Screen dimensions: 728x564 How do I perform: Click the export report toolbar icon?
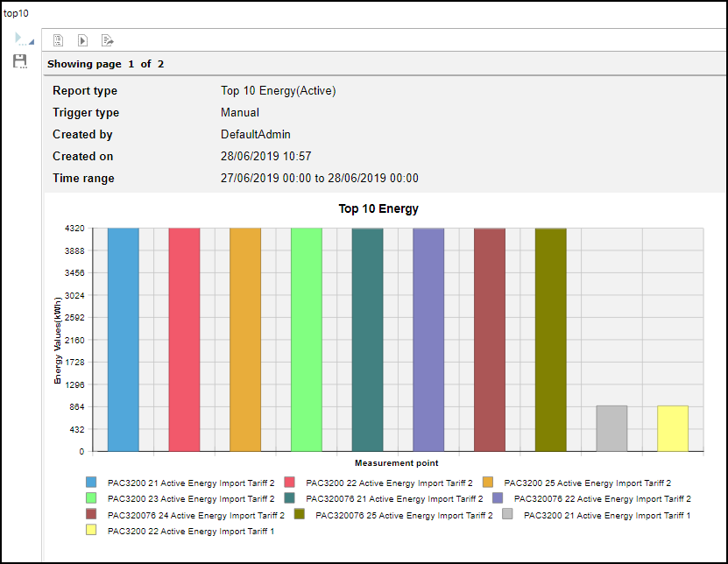pyautogui.click(x=108, y=40)
